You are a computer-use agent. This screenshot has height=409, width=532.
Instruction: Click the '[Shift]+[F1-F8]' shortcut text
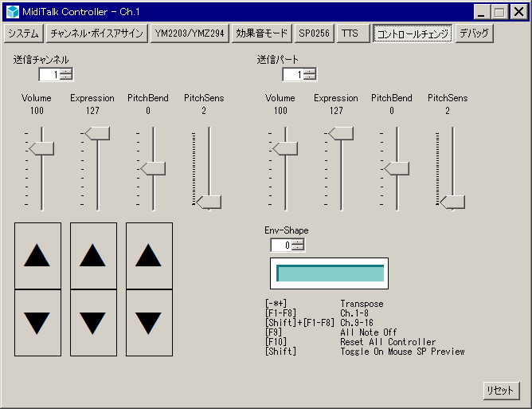click(x=300, y=323)
